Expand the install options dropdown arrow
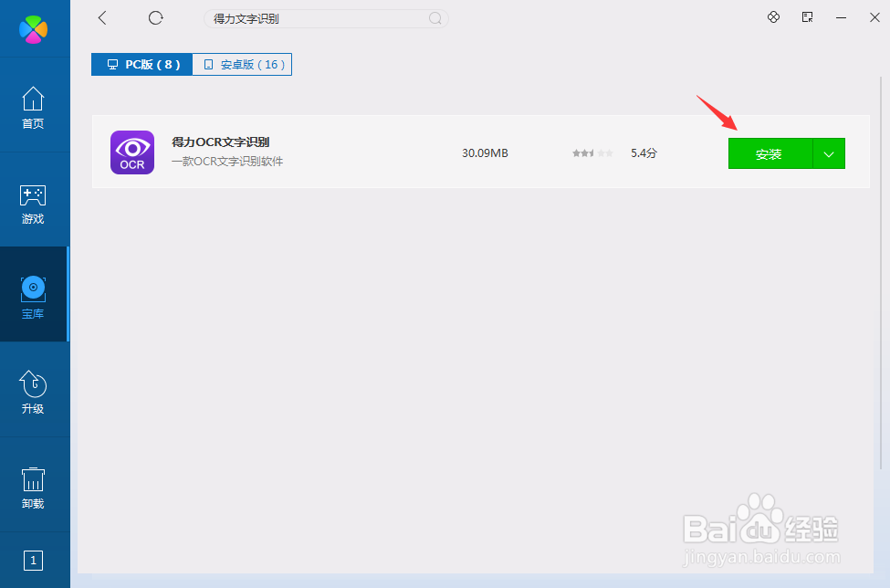The image size is (890, 588). [x=829, y=153]
